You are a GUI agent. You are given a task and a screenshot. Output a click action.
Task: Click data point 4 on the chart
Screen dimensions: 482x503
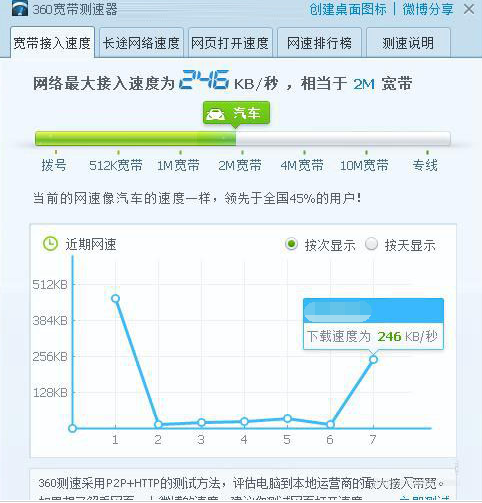pyautogui.click(x=244, y=421)
